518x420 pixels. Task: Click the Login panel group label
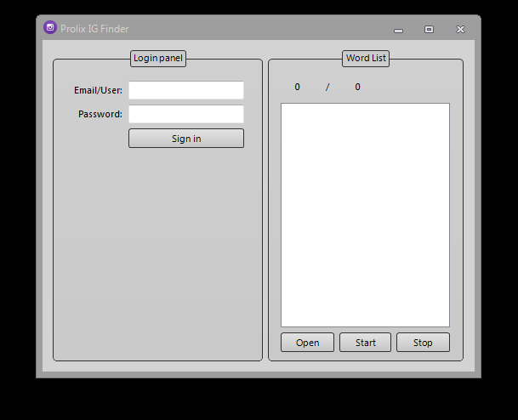[158, 59]
